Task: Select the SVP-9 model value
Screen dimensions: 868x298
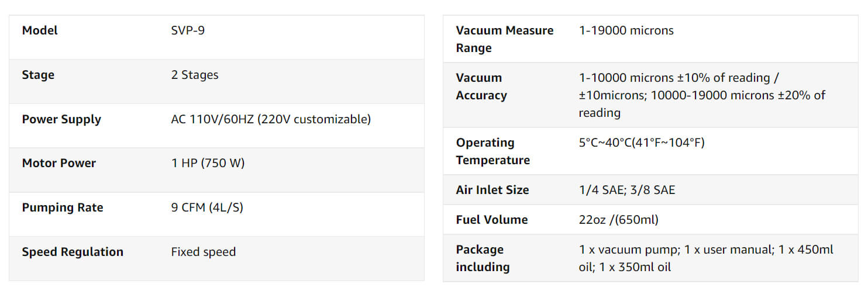Action: pyautogui.click(x=188, y=30)
